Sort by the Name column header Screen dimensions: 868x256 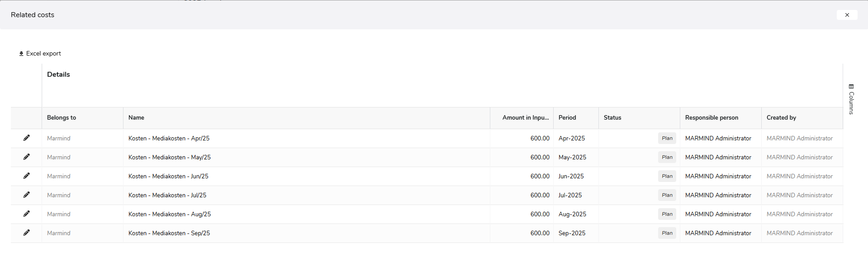pyautogui.click(x=136, y=118)
